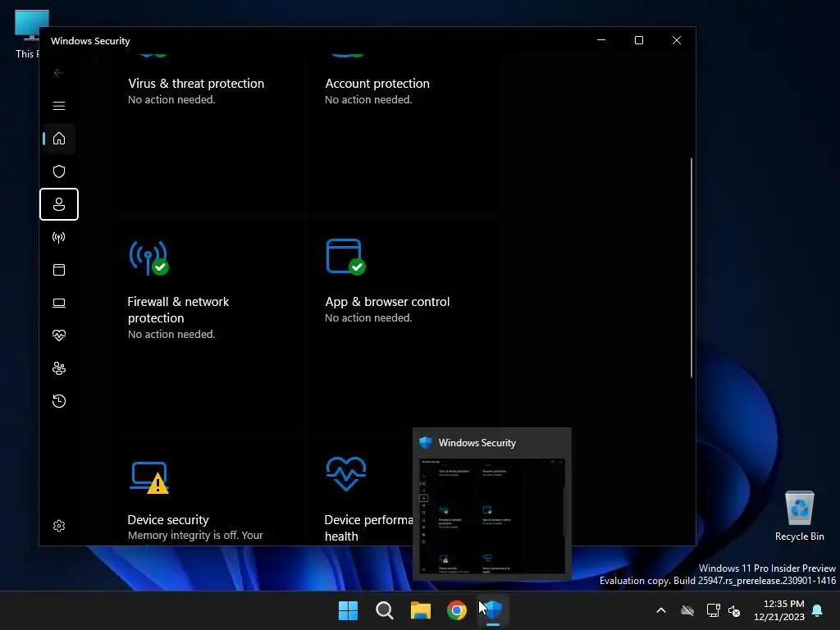Image resolution: width=840 pixels, height=630 pixels.
Task: Open Settings gear in Windows Security
Action: point(59,526)
